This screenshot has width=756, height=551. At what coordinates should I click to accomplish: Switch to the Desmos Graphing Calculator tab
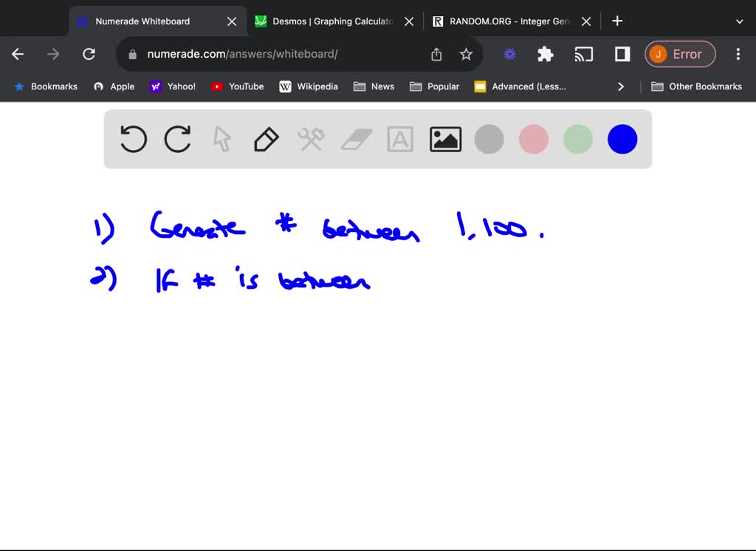325,21
